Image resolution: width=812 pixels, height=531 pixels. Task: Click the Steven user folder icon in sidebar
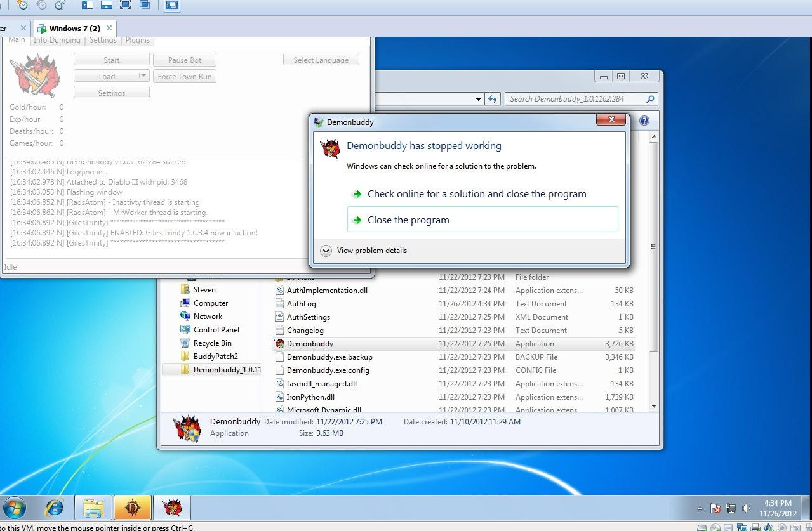pos(185,289)
